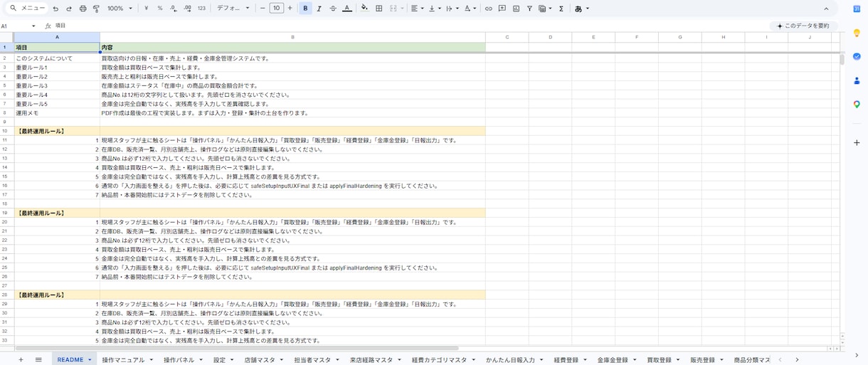Click the cell containing 重要ルール3
Image resolution: width=868 pixels, height=365 pixels.
(x=57, y=85)
